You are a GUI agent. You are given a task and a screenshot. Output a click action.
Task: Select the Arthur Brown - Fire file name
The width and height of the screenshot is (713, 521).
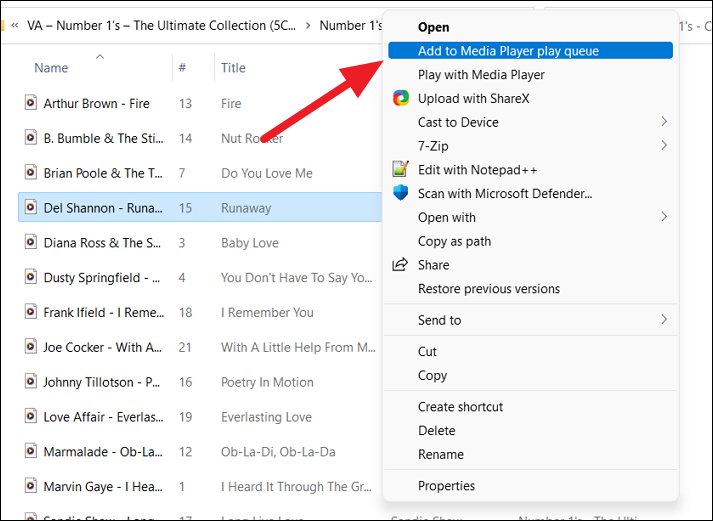(96, 104)
